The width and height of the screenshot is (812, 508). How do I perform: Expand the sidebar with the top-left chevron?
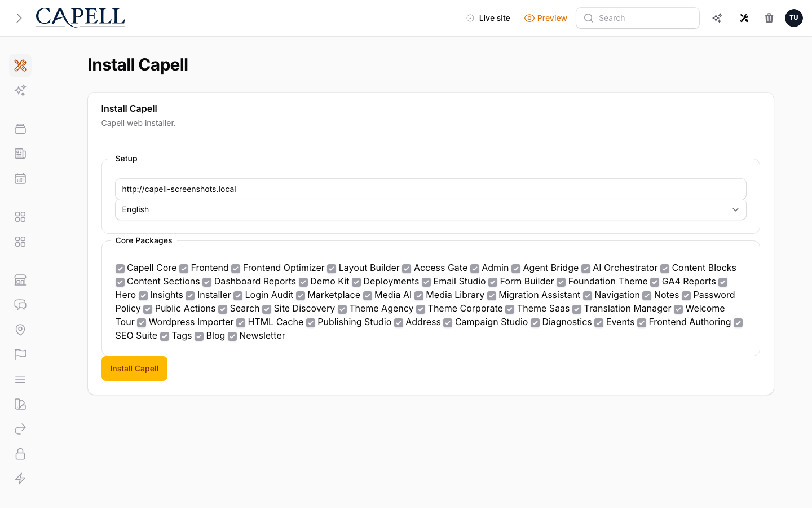click(x=19, y=18)
